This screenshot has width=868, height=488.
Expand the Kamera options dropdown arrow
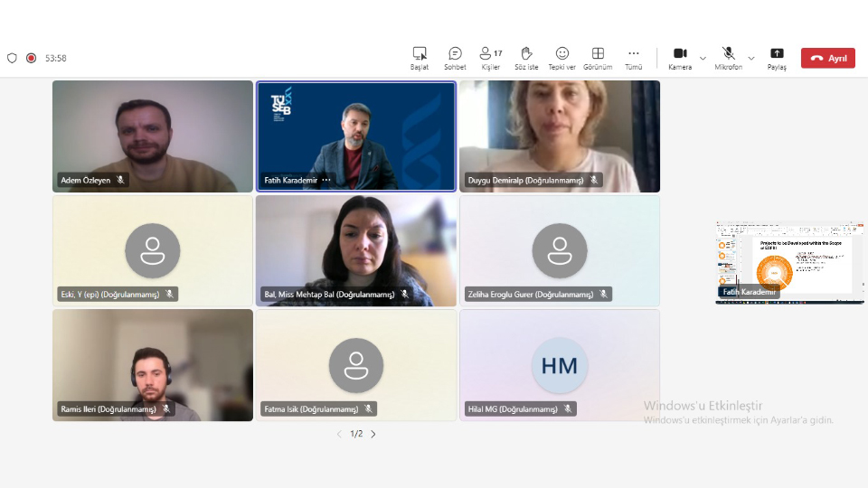(703, 58)
